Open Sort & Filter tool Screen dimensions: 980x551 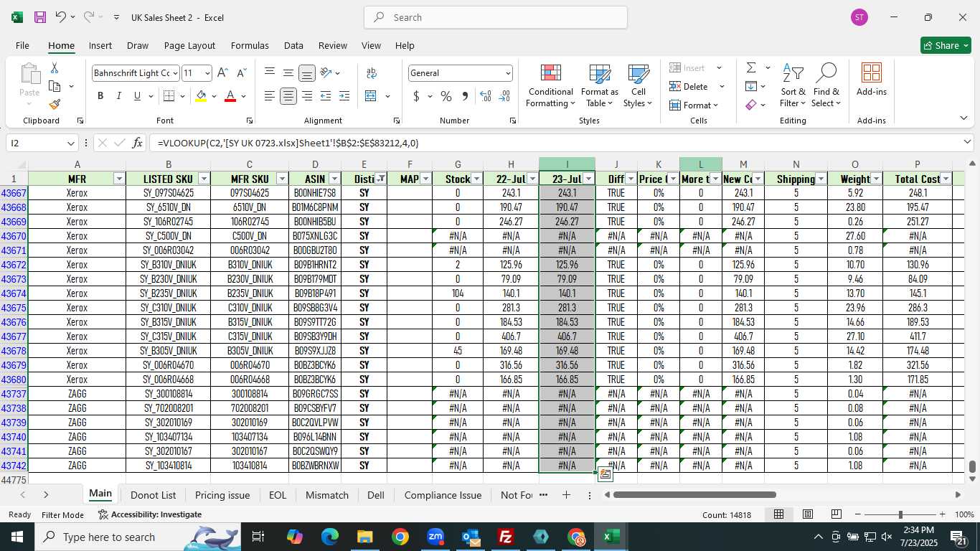pos(793,85)
